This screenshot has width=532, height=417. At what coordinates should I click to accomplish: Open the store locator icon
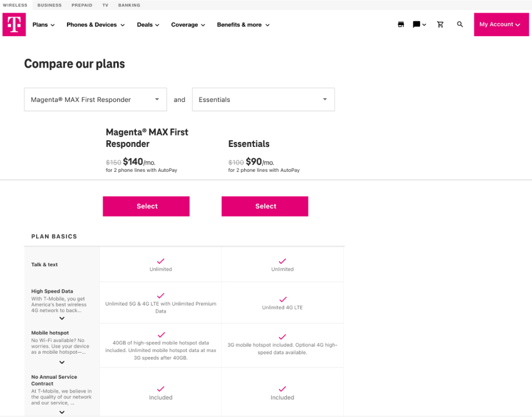(x=401, y=24)
